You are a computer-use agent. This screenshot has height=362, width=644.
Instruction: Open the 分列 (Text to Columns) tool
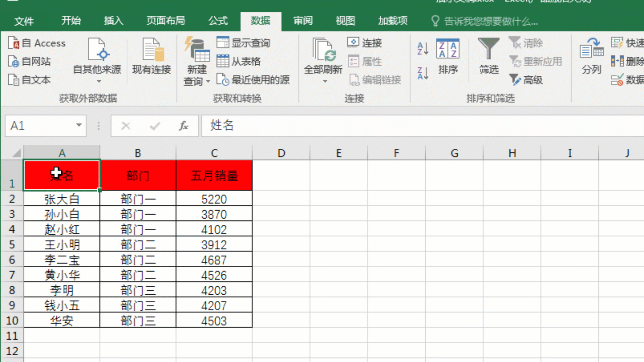coord(591,57)
